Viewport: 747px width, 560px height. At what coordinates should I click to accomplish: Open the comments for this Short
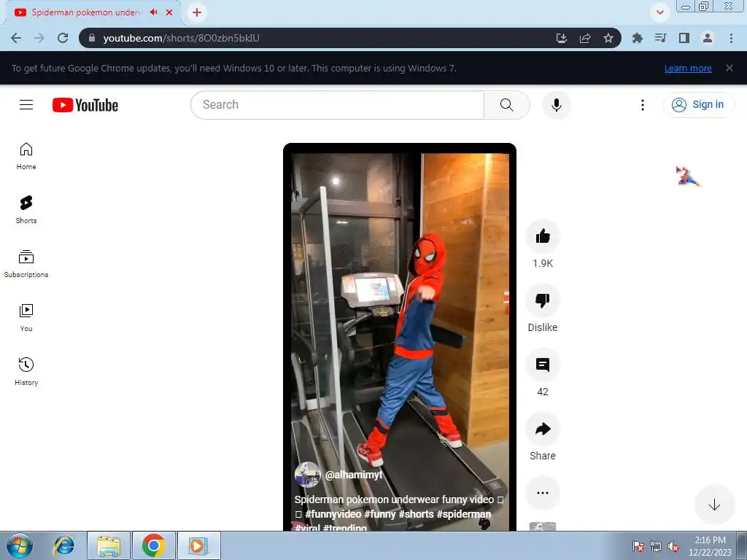coord(543,365)
